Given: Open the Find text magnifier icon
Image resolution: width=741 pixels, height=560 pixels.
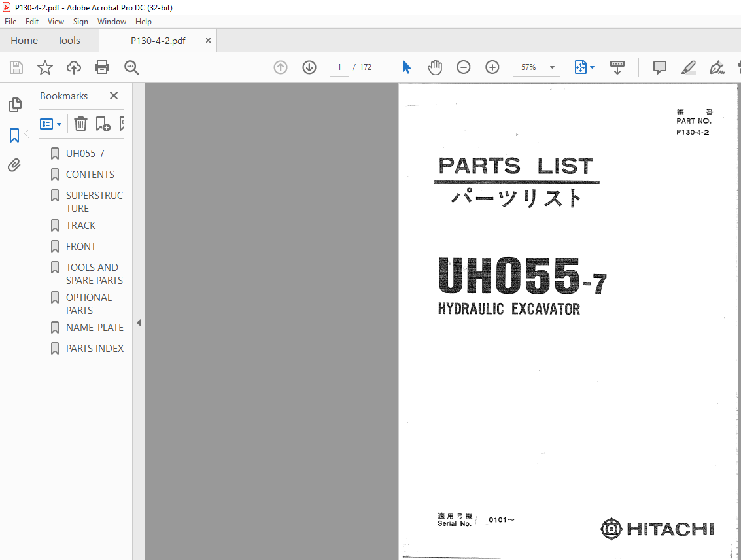Looking at the screenshot, I should (x=131, y=67).
